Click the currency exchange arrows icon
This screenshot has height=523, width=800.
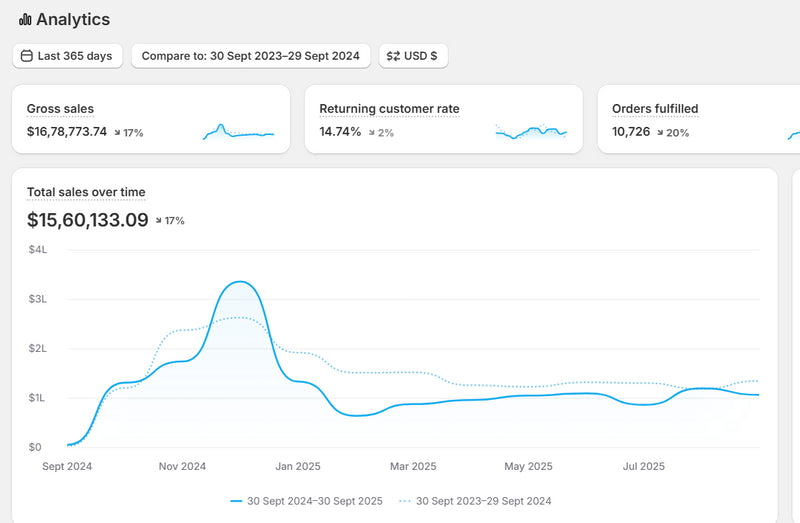tap(393, 56)
